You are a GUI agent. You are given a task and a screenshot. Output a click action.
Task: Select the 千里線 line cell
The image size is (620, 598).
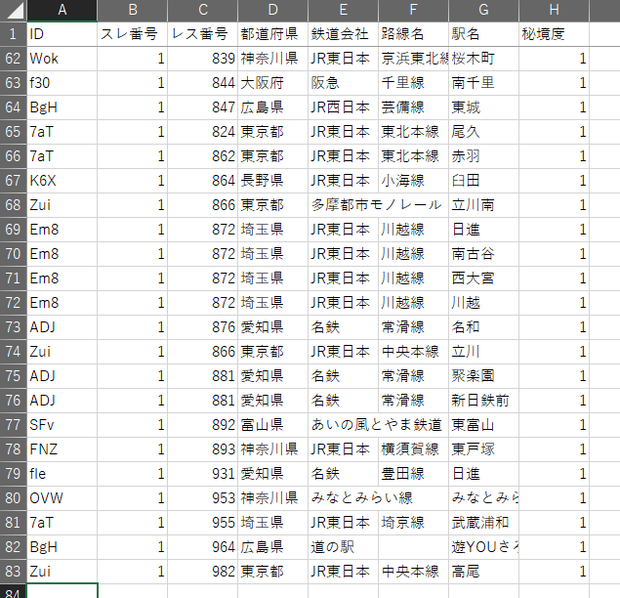click(414, 83)
